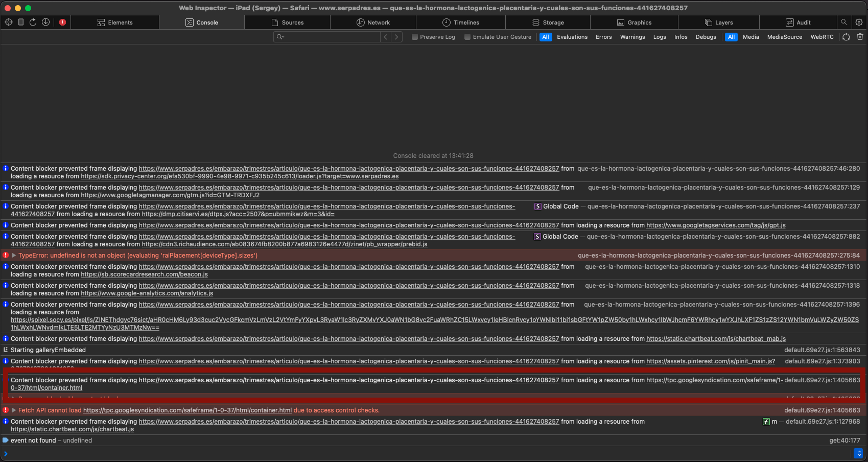Switch to the Timelines tab
This screenshot has width=868, height=462.
[461, 22]
